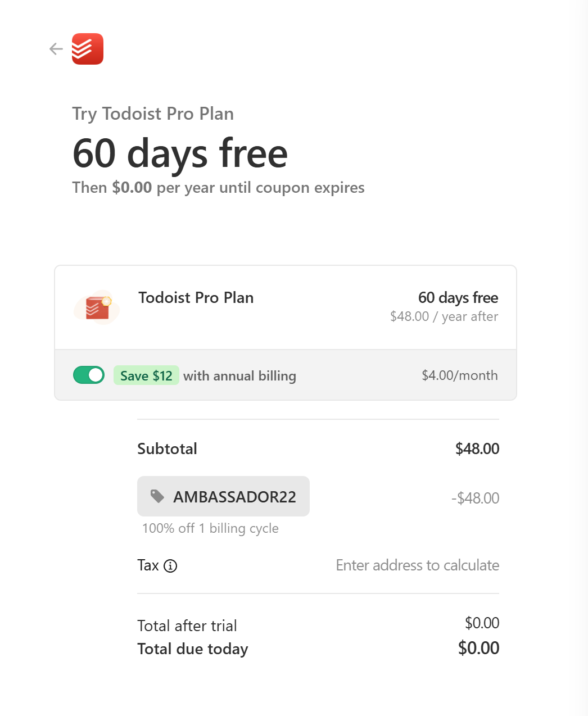Click the 60 days free heading
The width and height of the screenshot is (588, 716).
pyautogui.click(x=180, y=153)
